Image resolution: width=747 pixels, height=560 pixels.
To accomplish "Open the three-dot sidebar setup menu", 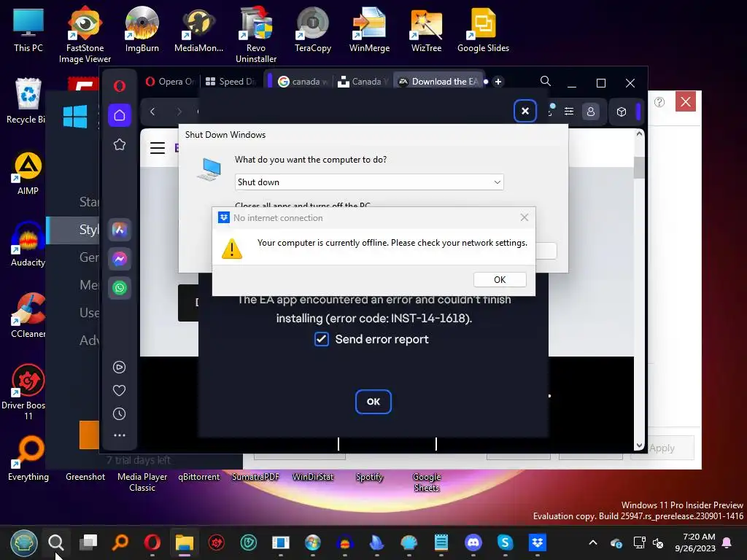I will (x=119, y=435).
